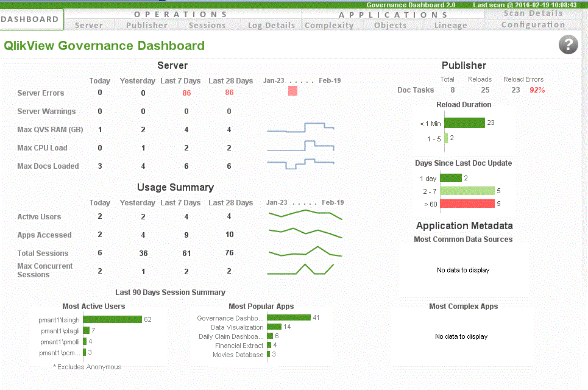Image resolution: width=588 pixels, height=390 pixels.
Task: Click the red Server Errors sparkline square
Action: point(292,91)
